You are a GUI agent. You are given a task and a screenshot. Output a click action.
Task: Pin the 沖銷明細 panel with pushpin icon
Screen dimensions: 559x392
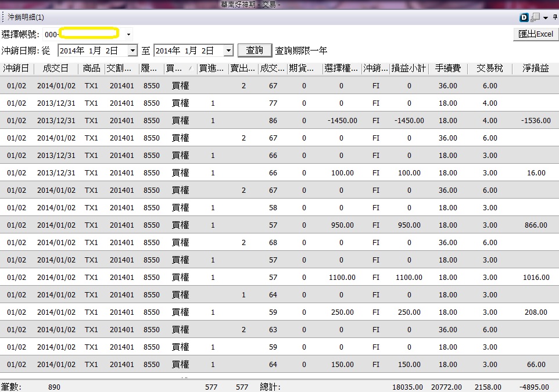pos(555,17)
